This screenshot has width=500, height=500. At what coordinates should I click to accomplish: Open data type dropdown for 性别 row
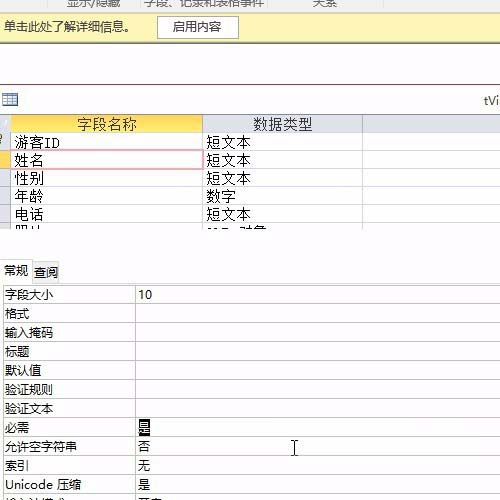click(x=282, y=178)
